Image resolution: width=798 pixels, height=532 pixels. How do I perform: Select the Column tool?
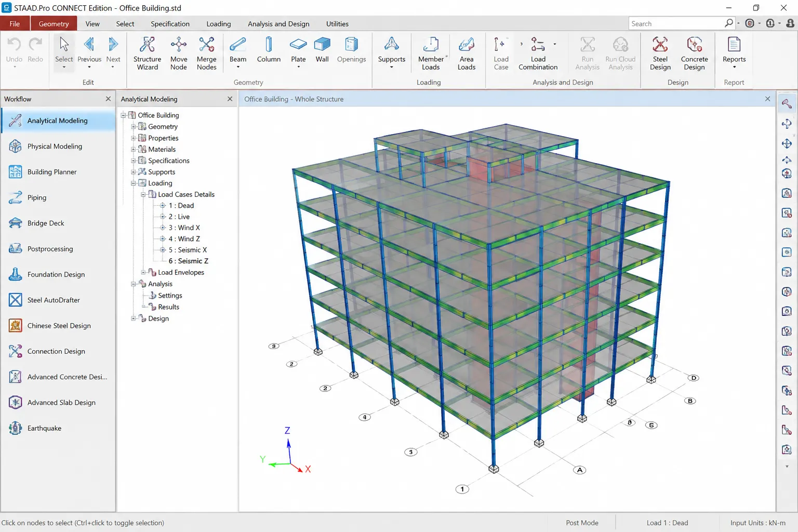pos(269,50)
